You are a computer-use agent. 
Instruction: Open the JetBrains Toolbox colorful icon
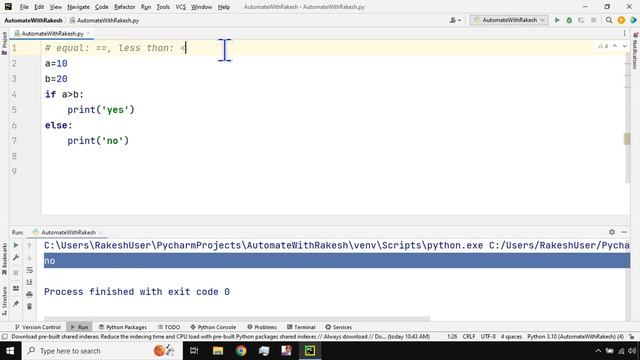[633, 20]
